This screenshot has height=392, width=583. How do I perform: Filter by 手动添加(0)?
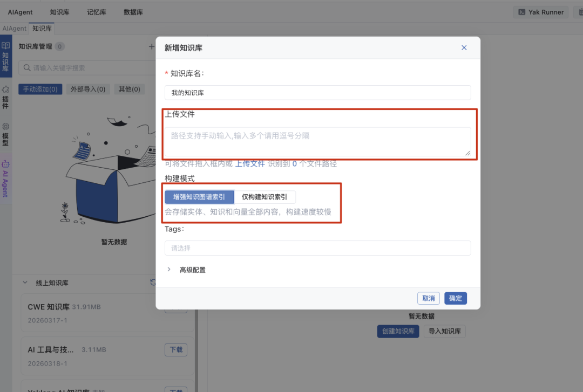(x=40, y=89)
